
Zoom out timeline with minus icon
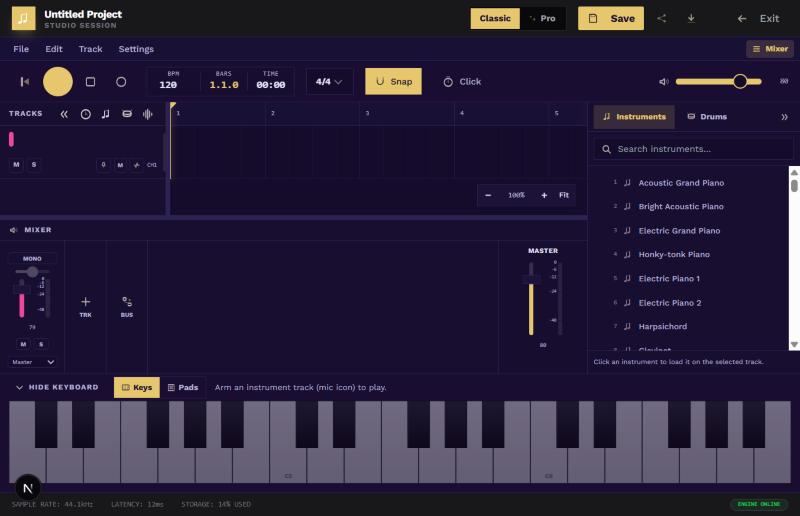(x=488, y=195)
